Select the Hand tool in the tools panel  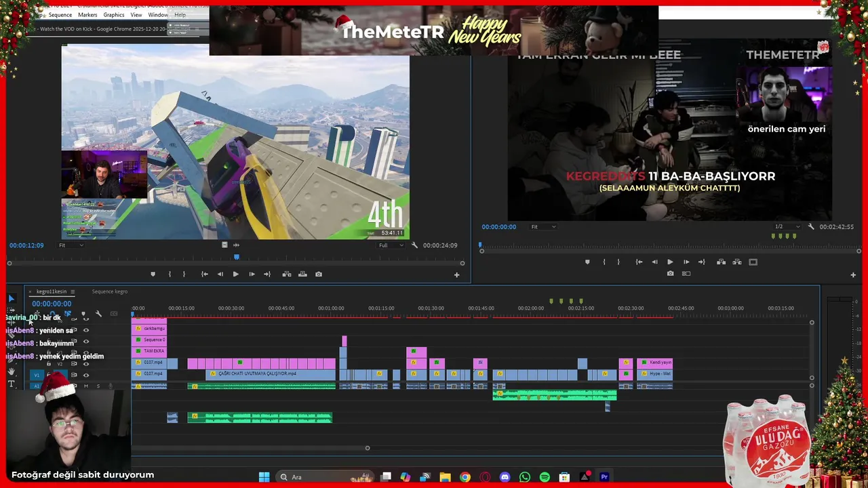[11, 371]
